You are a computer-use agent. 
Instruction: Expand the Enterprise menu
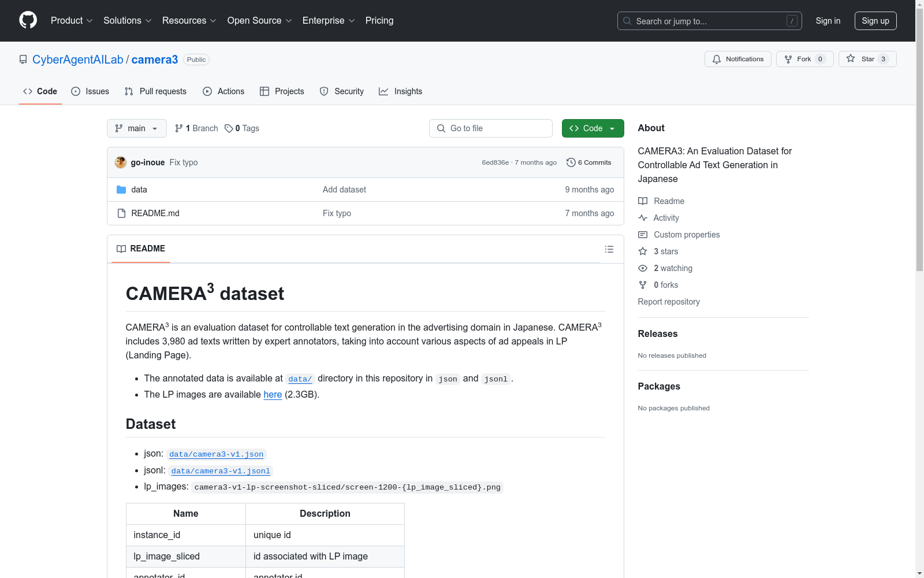328,20
